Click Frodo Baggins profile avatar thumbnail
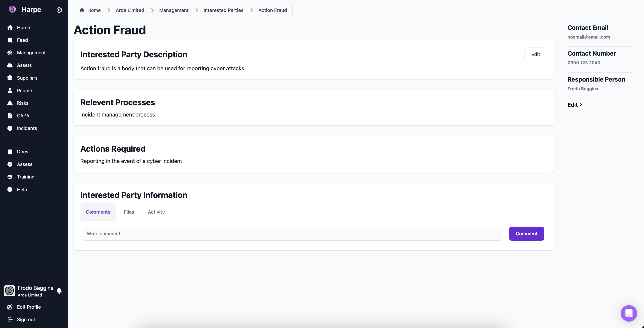 10,291
